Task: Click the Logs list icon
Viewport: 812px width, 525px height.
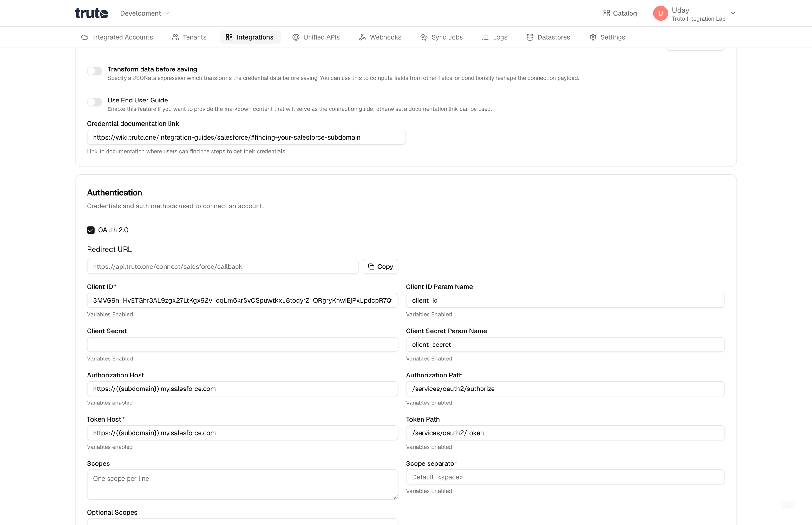Action: point(485,37)
